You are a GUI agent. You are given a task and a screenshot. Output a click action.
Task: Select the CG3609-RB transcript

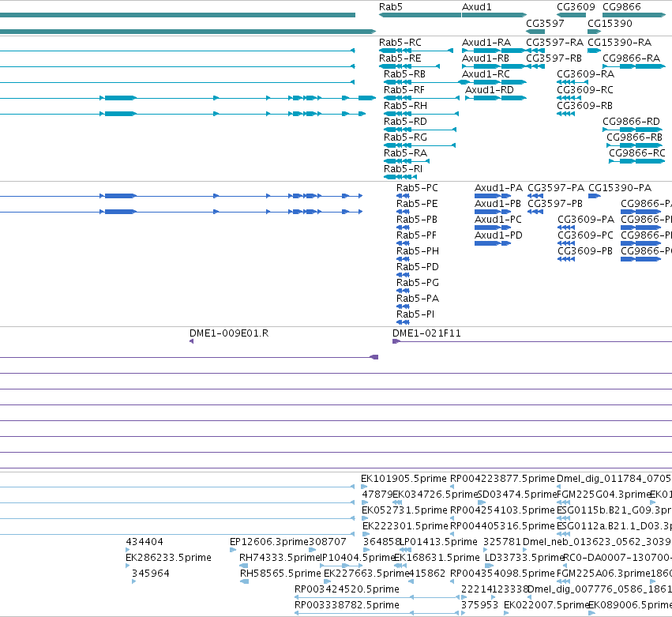click(x=565, y=114)
